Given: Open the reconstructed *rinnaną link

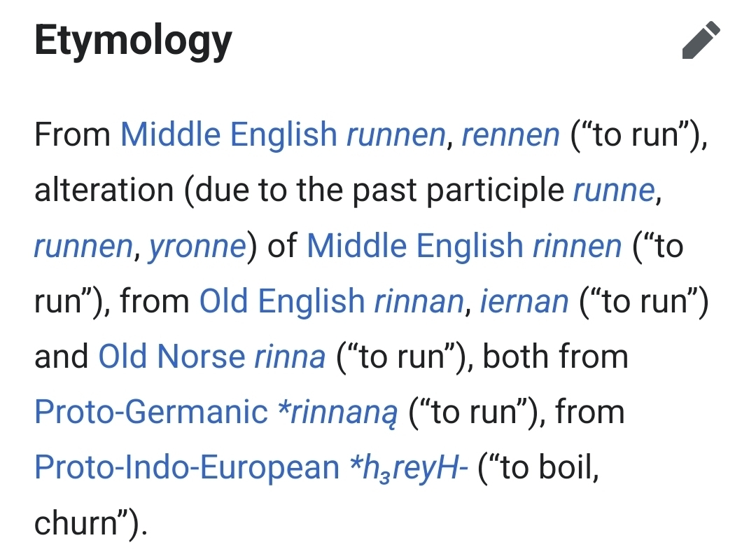Looking at the screenshot, I should point(337,412).
